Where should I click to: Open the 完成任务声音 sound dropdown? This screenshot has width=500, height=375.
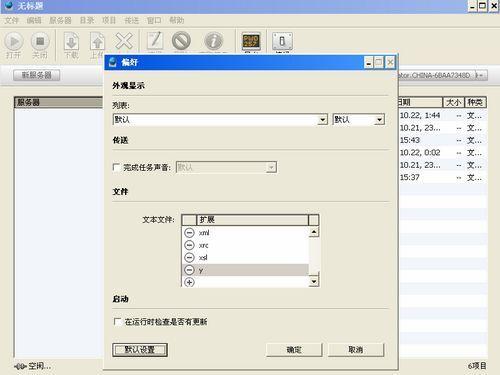click(x=226, y=167)
